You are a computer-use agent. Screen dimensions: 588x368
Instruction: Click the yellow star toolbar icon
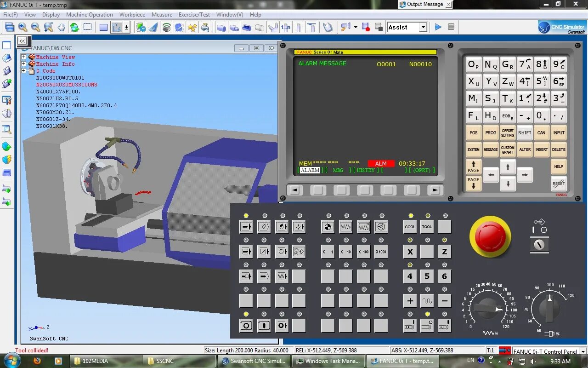click(x=192, y=28)
